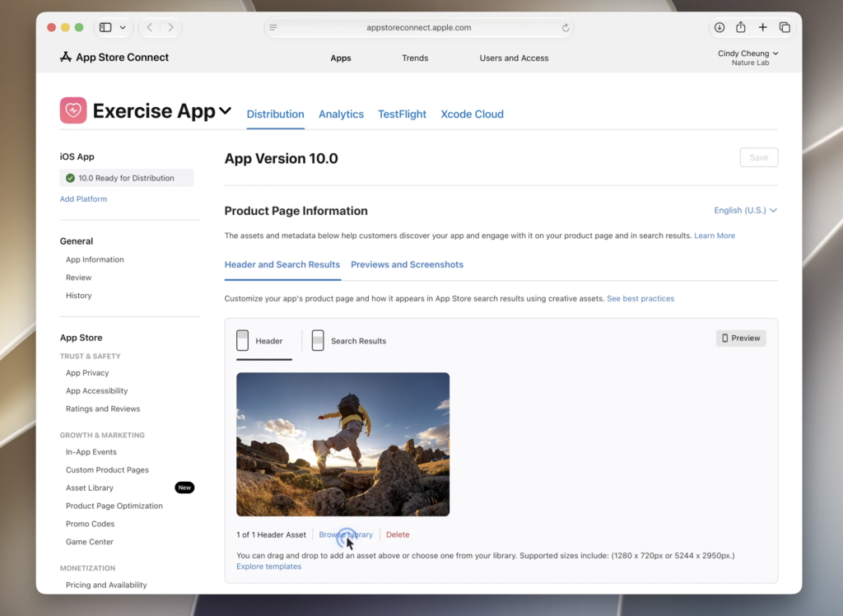
Task: Click the Share icon in Safari toolbar
Action: tap(741, 27)
